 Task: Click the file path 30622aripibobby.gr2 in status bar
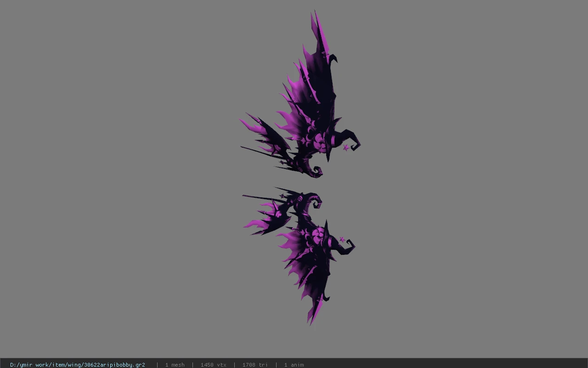pos(78,365)
